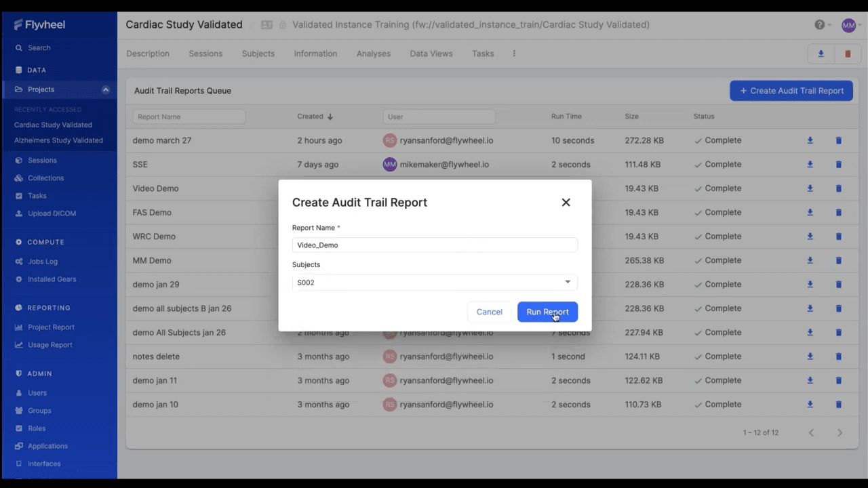868x488 pixels.
Task: Click the Report Name filter field
Action: (x=189, y=116)
